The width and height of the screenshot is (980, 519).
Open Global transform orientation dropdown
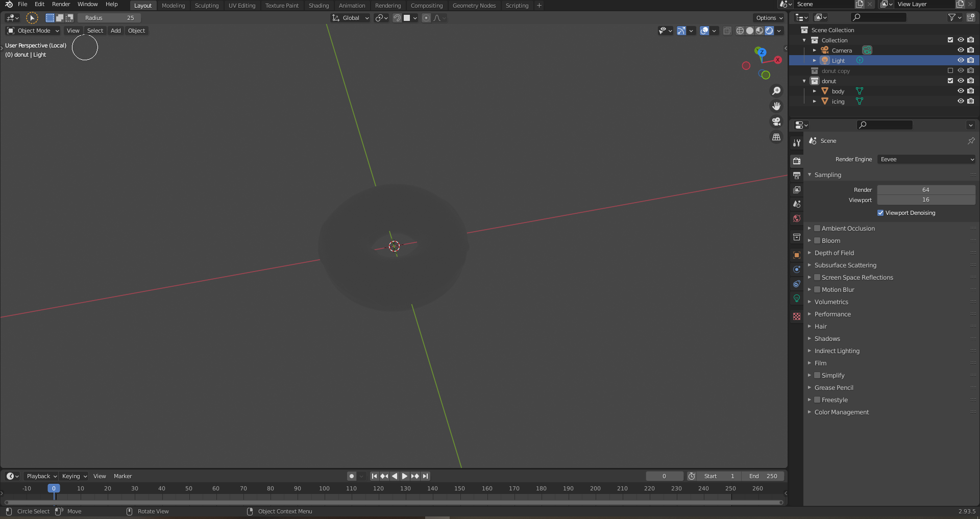point(350,18)
